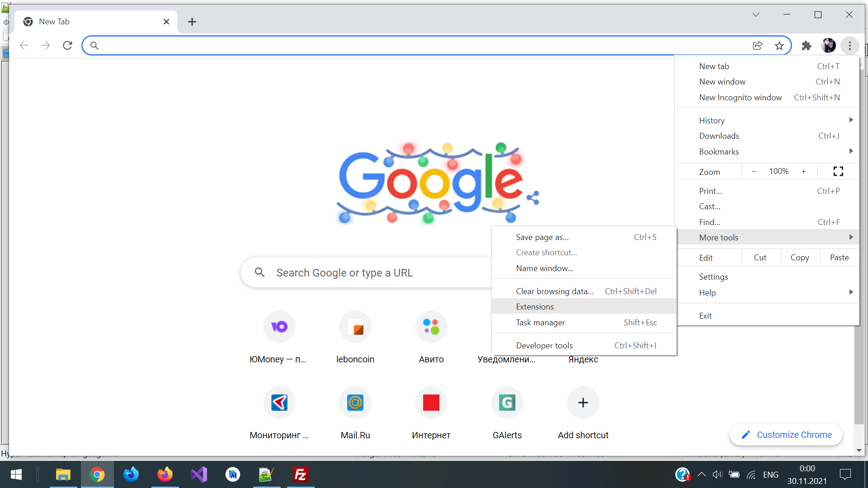
Task: Click Paste in Edit row
Action: 840,258
